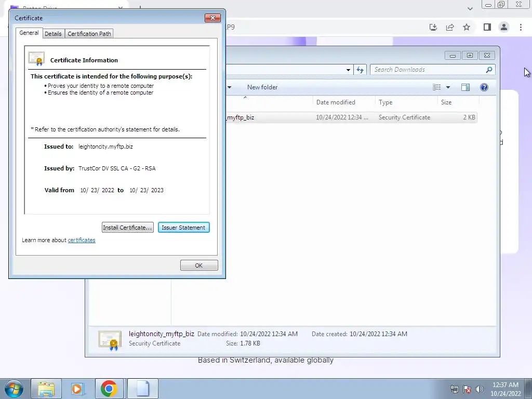
Task: Open the Explorer toolbar menu dropdown arrow
Action: [230, 87]
